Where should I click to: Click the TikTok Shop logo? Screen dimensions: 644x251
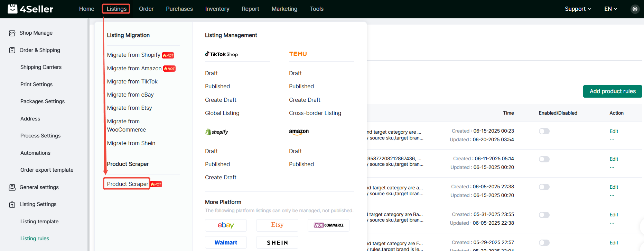(x=222, y=54)
